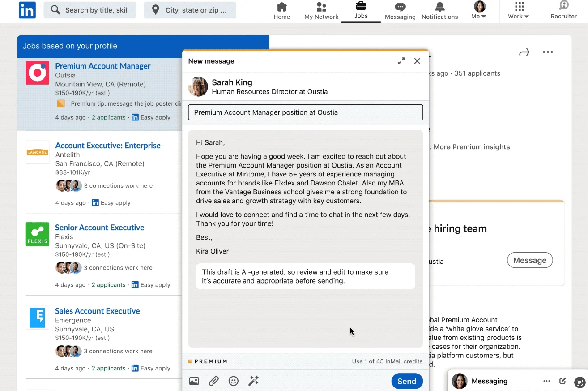Click the paperclip attachment icon
This screenshot has height=391, width=588.
tap(213, 381)
